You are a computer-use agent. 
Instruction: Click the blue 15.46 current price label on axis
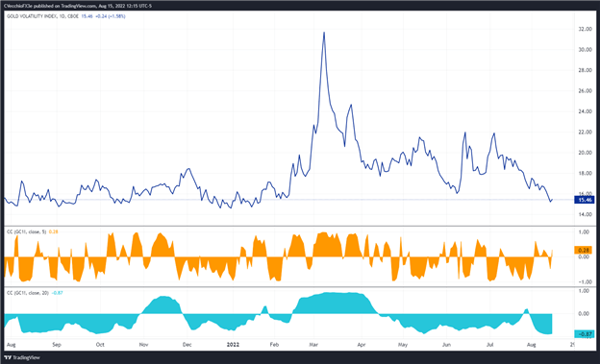(585, 200)
